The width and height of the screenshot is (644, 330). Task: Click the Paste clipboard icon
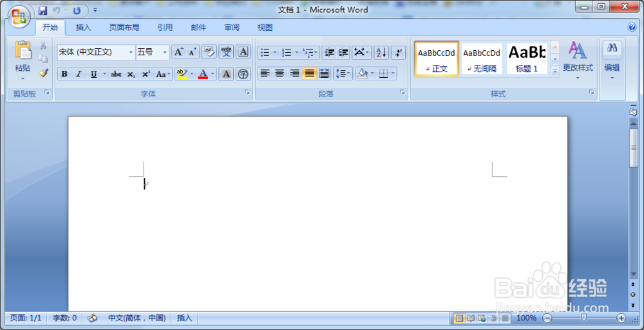(x=23, y=50)
